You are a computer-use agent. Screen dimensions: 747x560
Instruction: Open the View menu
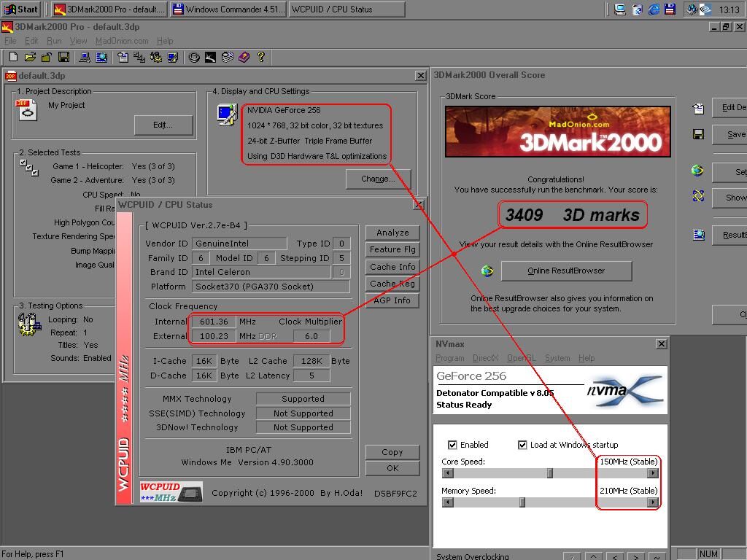pos(78,41)
